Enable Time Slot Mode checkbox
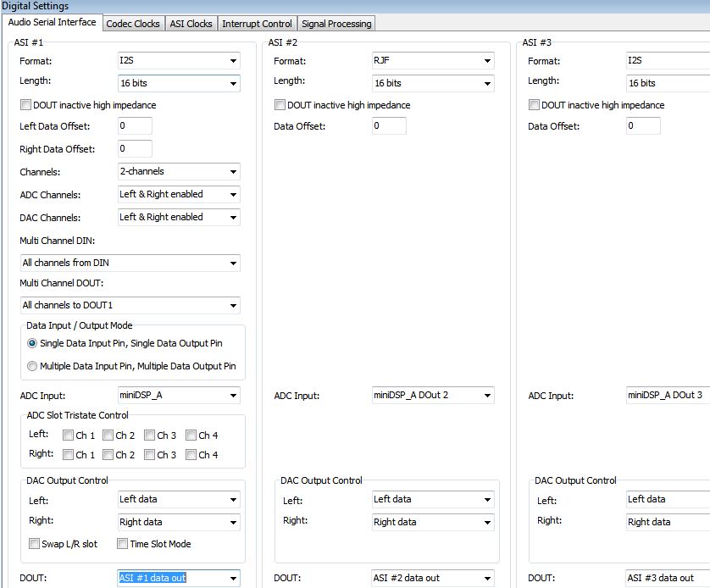Screen dimensions: 710x588 [x=122, y=544]
